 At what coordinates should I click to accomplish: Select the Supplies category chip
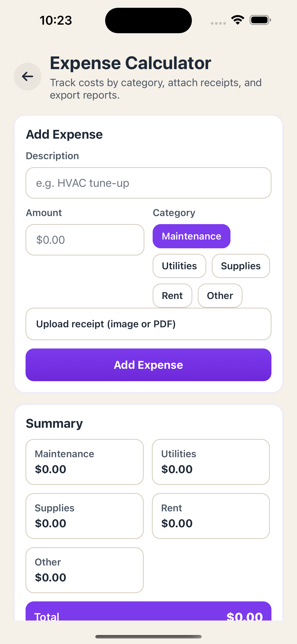(241, 266)
